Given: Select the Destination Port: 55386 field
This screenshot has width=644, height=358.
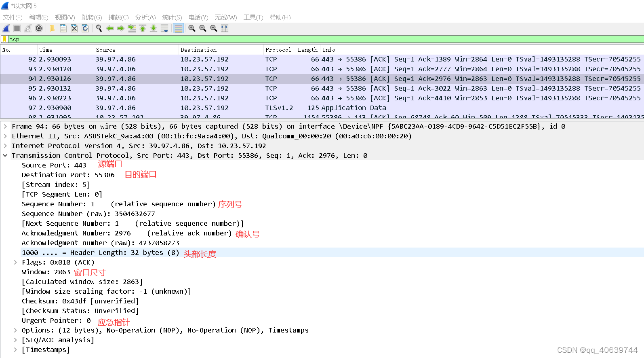Looking at the screenshot, I should [x=68, y=175].
